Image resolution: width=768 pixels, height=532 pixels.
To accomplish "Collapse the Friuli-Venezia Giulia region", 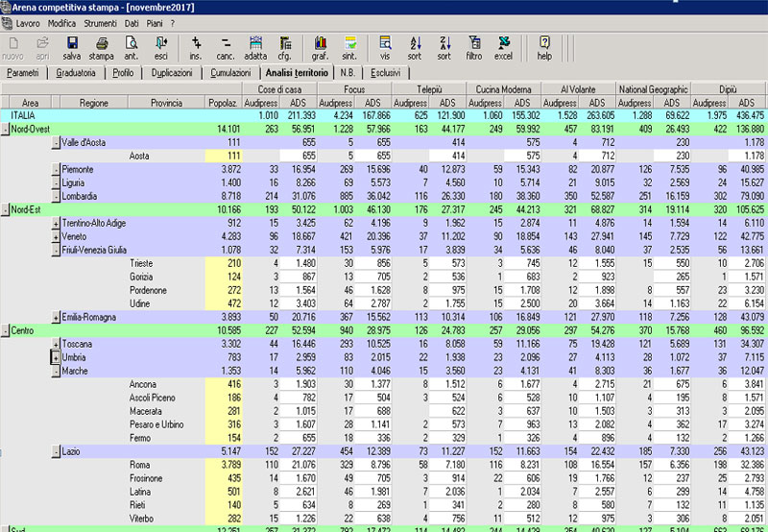I will 55,250.
